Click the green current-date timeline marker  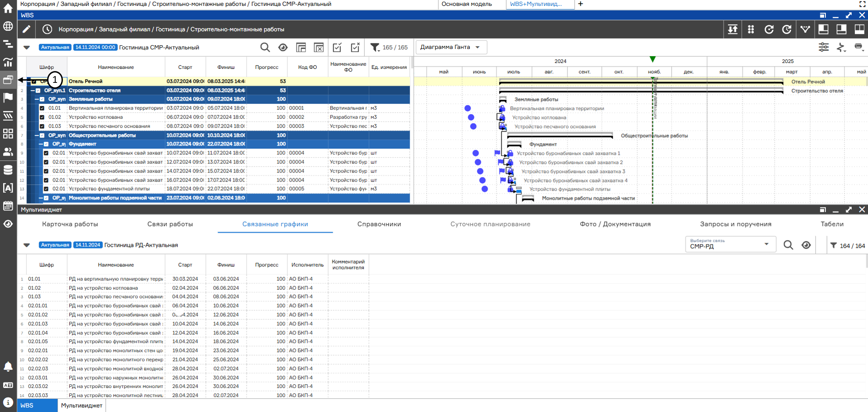(653, 59)
